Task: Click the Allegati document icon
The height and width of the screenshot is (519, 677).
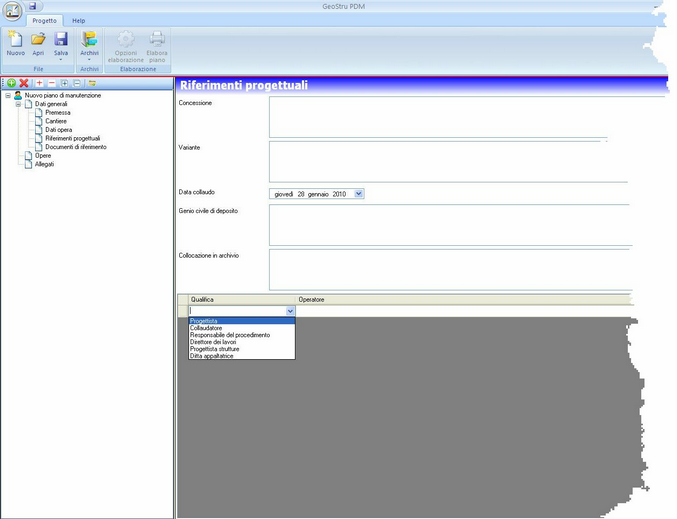Action: click(x=28, y=164)
